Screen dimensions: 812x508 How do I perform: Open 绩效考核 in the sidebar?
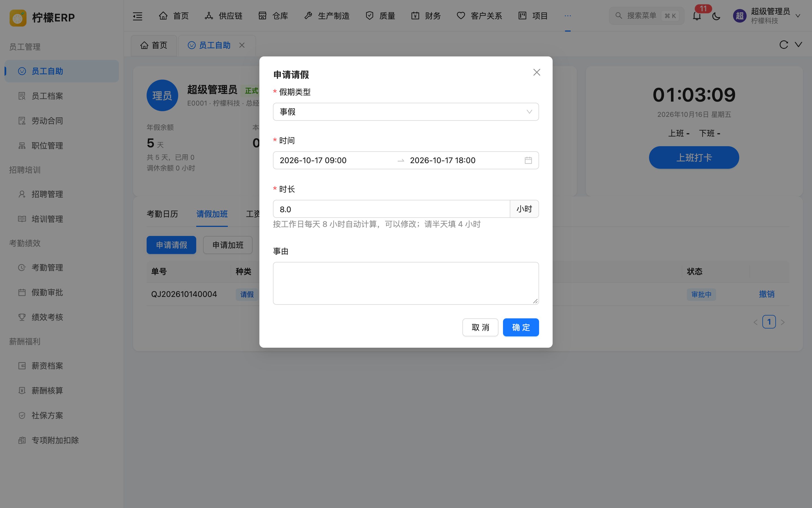(x=62, y=317)
